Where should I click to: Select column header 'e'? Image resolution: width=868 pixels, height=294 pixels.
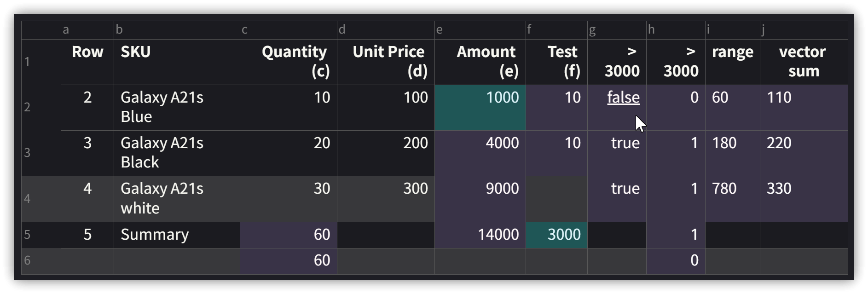480,30
